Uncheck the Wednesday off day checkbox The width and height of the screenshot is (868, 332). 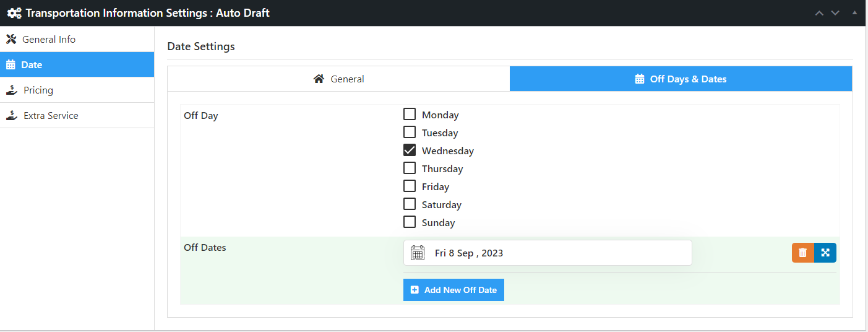(410, 151)
